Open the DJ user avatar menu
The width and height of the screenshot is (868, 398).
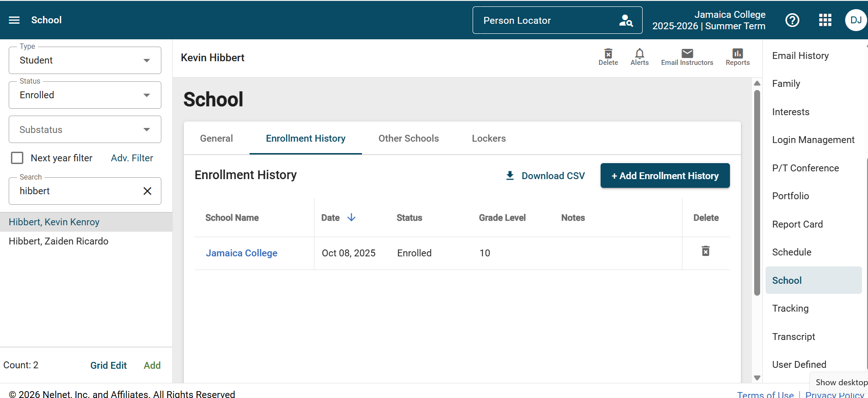click(856, 20)
